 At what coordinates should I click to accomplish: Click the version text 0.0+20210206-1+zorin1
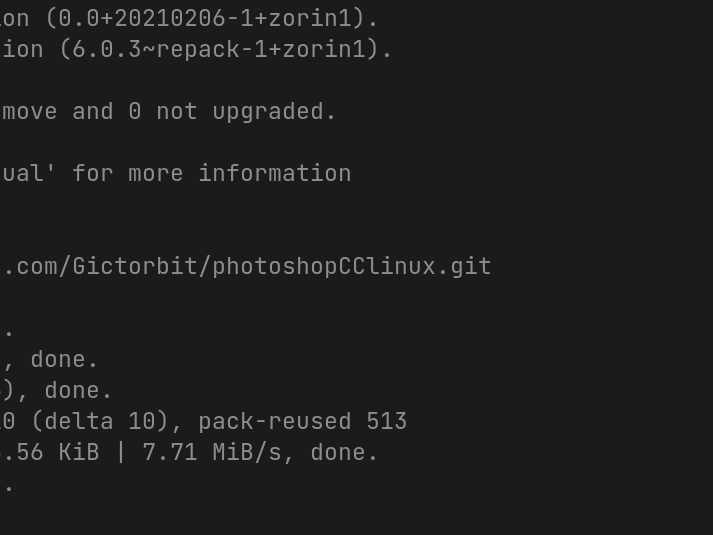point(206,18)
